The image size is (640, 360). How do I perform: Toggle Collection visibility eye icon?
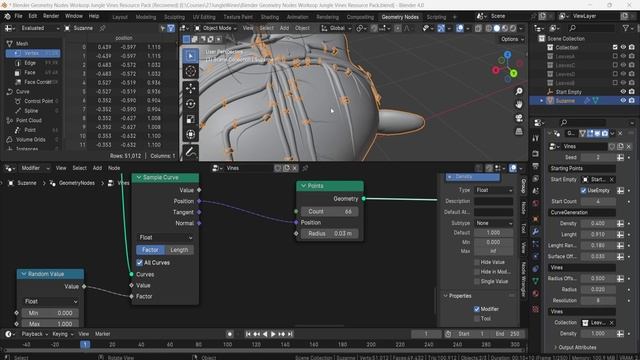click(x=623, y=47)
